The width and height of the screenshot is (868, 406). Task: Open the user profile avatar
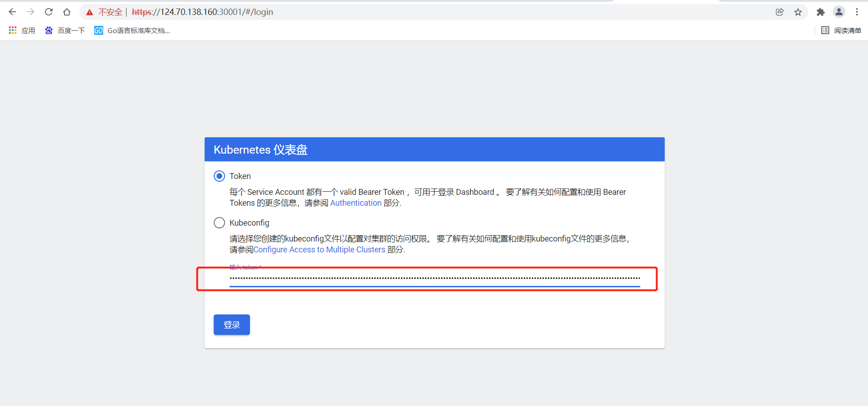839,12
